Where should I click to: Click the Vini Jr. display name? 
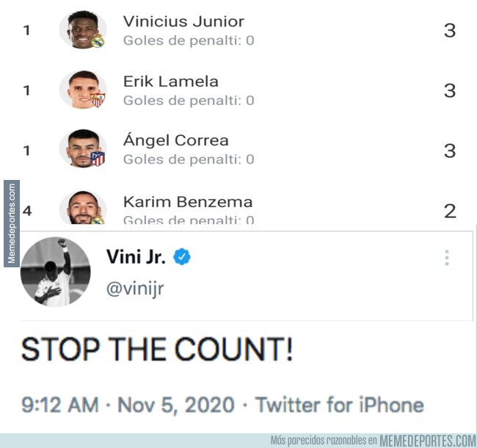click(136, 257)
